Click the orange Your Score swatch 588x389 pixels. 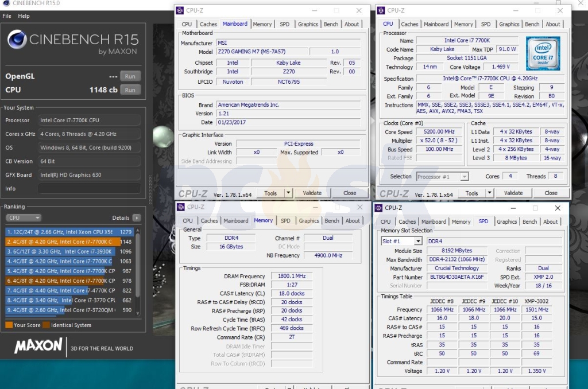coord(9,325)
